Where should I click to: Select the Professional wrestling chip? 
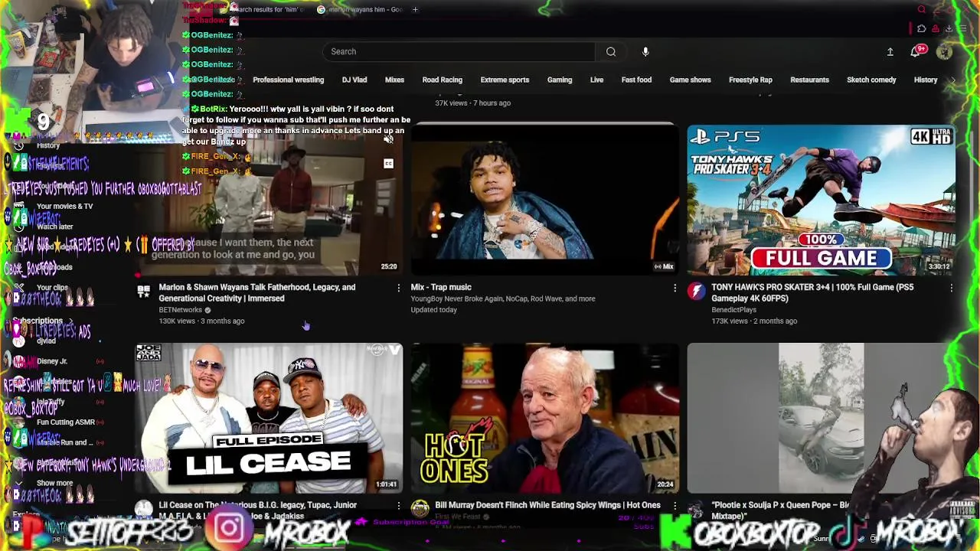288,80
